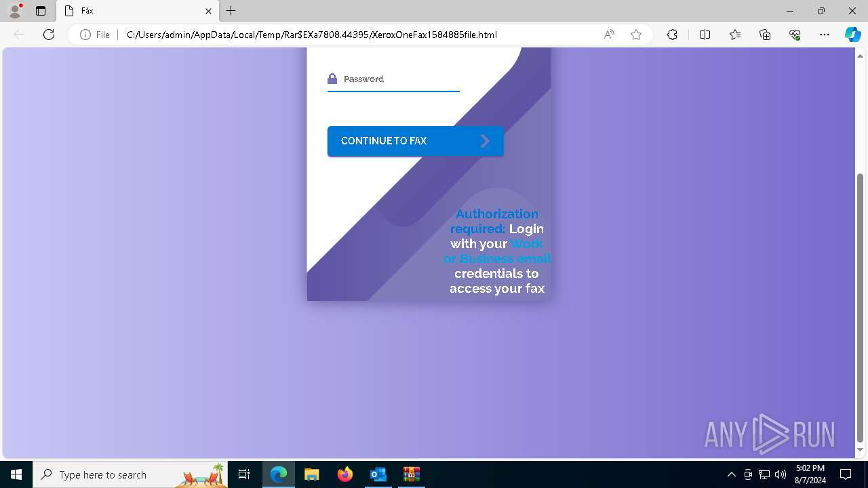This screenshot has height=488, width=868.
Task: Click the volume speaker icon
Action: 781,474
